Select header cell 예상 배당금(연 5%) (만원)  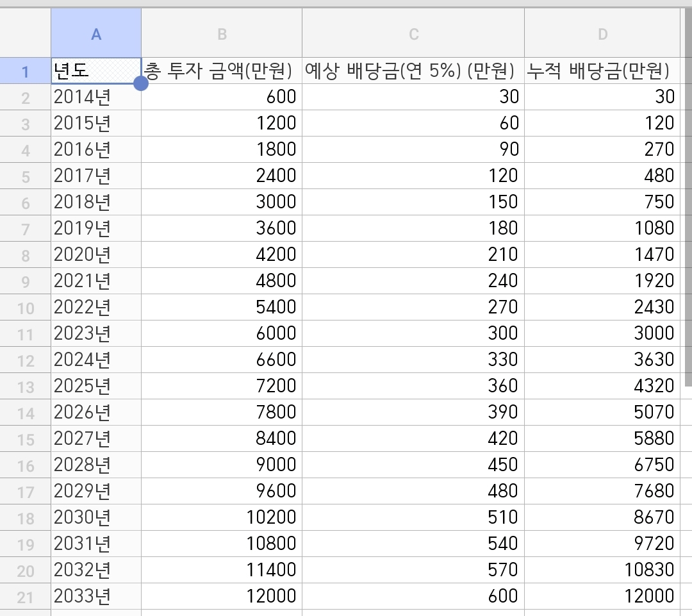click(413, 71)
